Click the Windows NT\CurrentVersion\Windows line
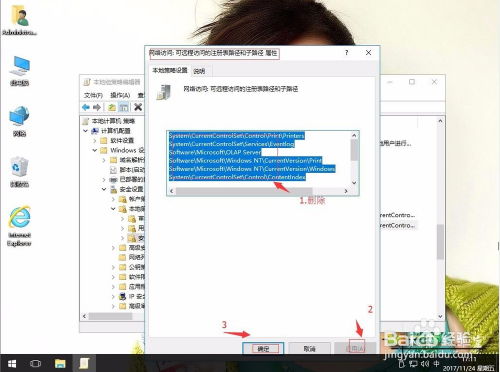Screen dimensions: 500x372 [252, 169]
